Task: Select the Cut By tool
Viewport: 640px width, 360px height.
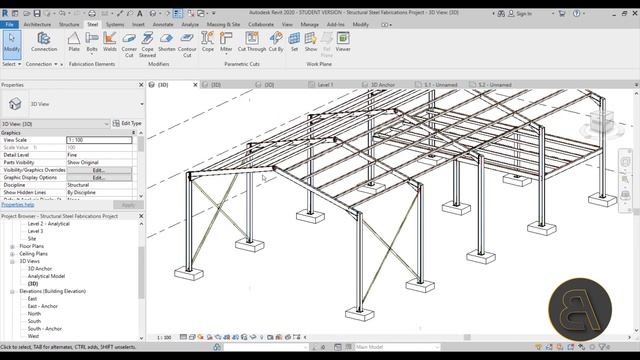Action: (x=276, y=42)
